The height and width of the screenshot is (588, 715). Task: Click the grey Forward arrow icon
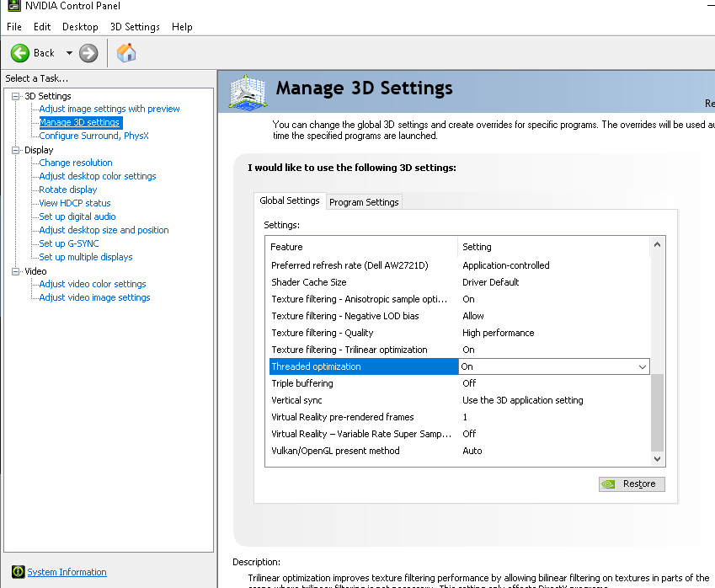88,53
